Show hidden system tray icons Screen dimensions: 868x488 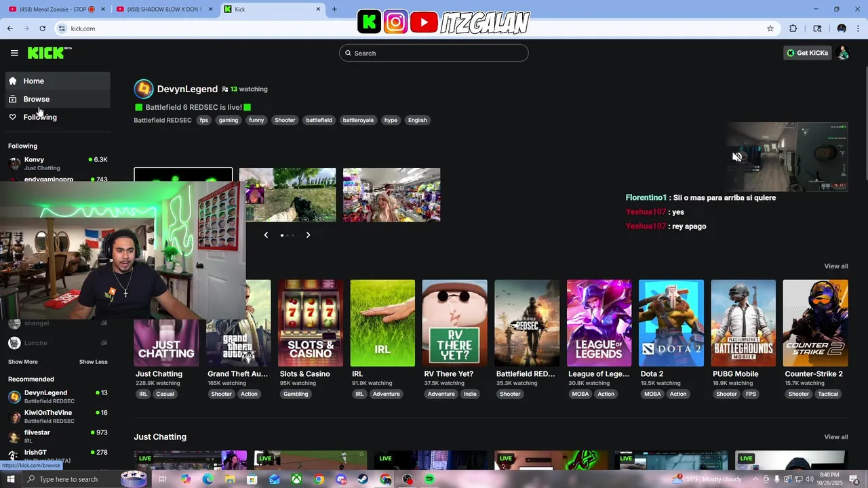point(755,479)
